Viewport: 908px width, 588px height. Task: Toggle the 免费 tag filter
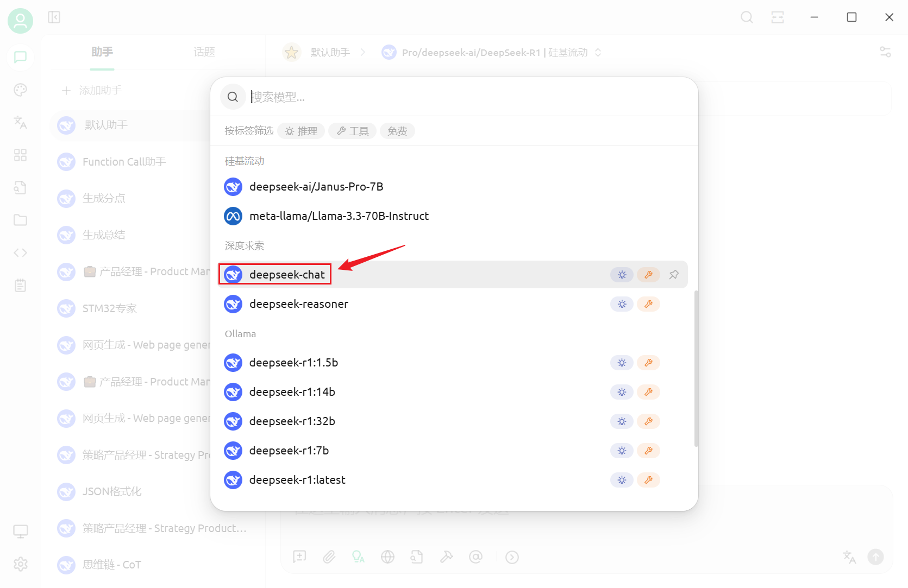click(397, 131)
